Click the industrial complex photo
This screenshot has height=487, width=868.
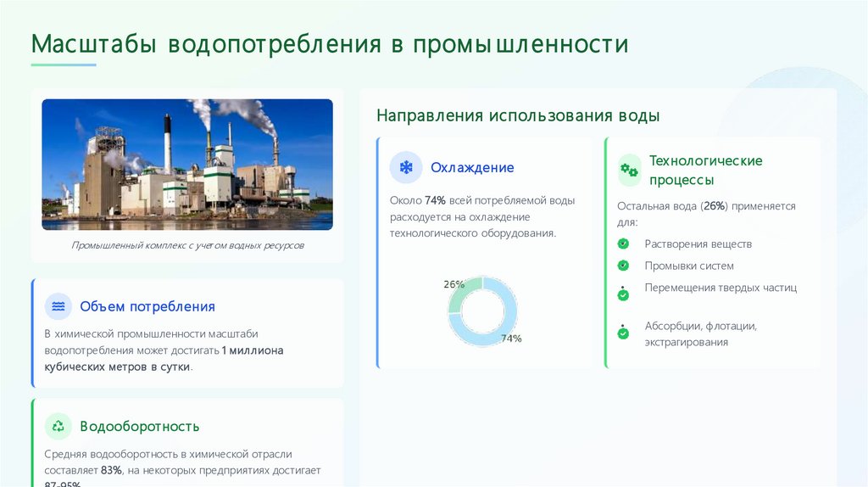click(187, 165)
